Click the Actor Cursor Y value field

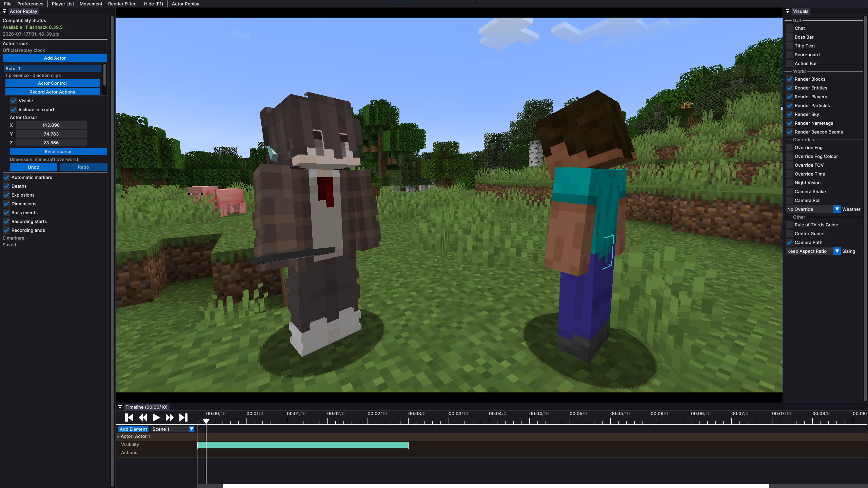pos(51,134)
